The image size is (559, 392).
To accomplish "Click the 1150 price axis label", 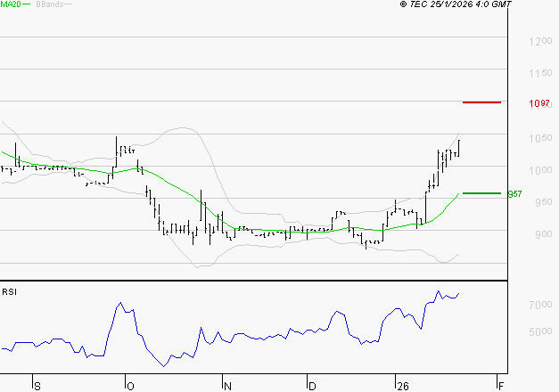I will [540, 73].
